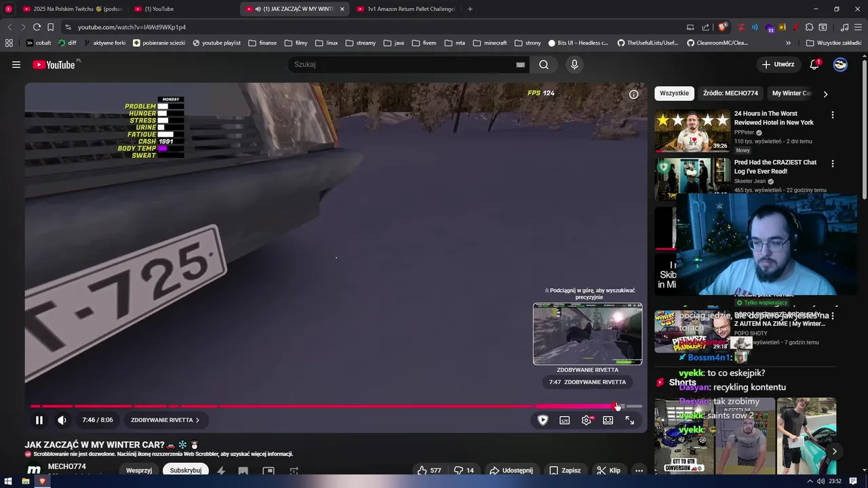Save video using Zapisz button
The image size is (868, 488).
(565, 470)
